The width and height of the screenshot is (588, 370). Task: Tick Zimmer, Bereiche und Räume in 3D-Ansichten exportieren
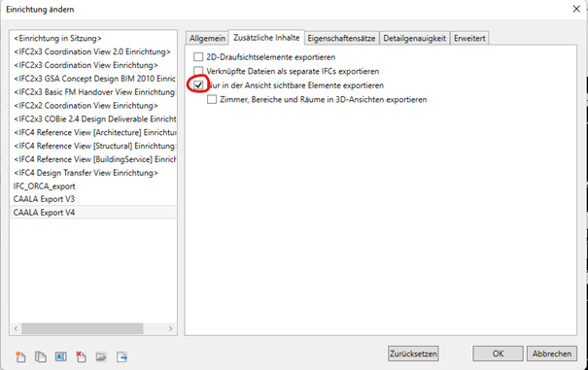coord(212,99)
